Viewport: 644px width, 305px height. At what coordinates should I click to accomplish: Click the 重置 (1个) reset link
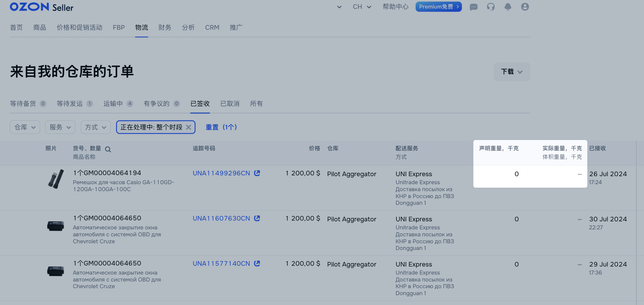tap(221, 127)
